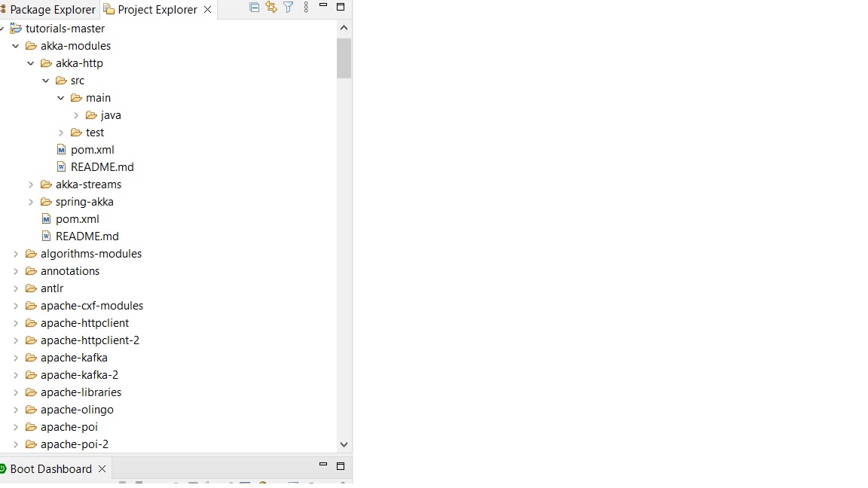Click the spring-akka folder icon

click(47, 202)
